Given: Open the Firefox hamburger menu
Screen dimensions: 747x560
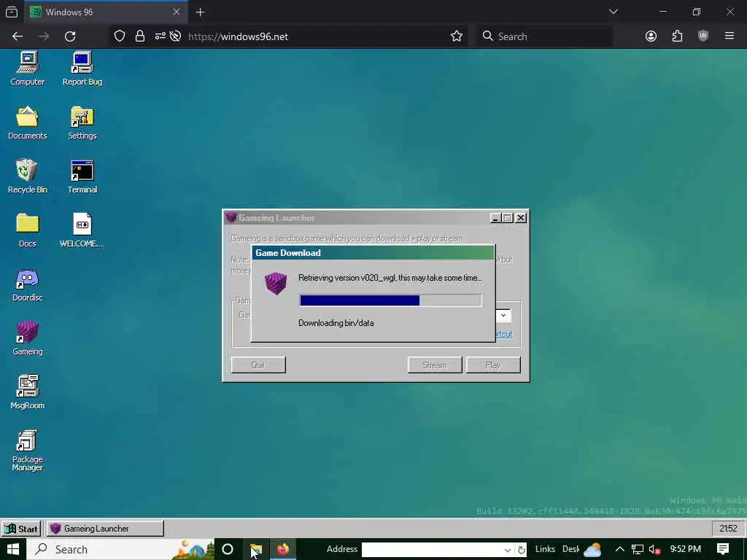Looking at the screenshot, I should [x=729, y=36].
